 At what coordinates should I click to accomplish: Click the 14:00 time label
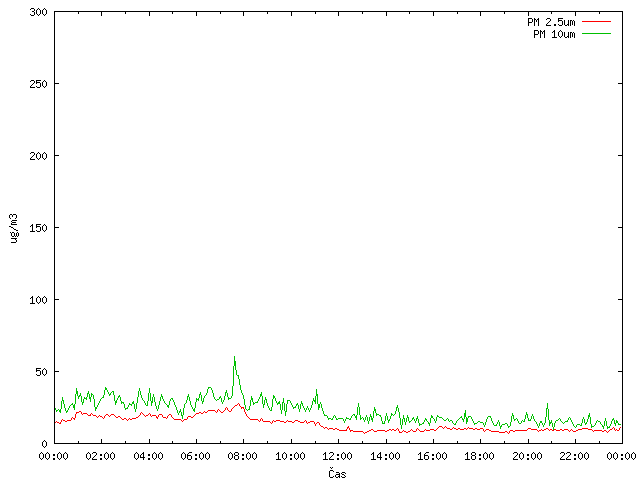[x=385, y=456]
